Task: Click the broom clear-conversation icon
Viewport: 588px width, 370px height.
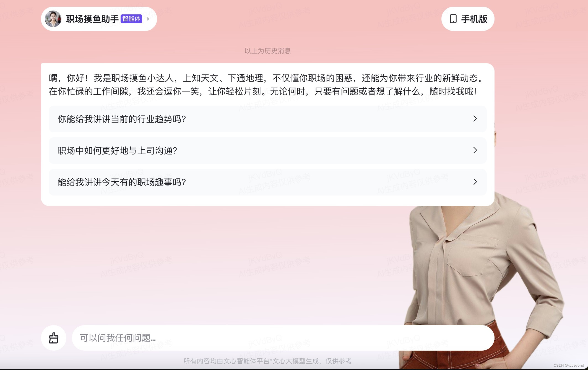Action: coord(53,338)
